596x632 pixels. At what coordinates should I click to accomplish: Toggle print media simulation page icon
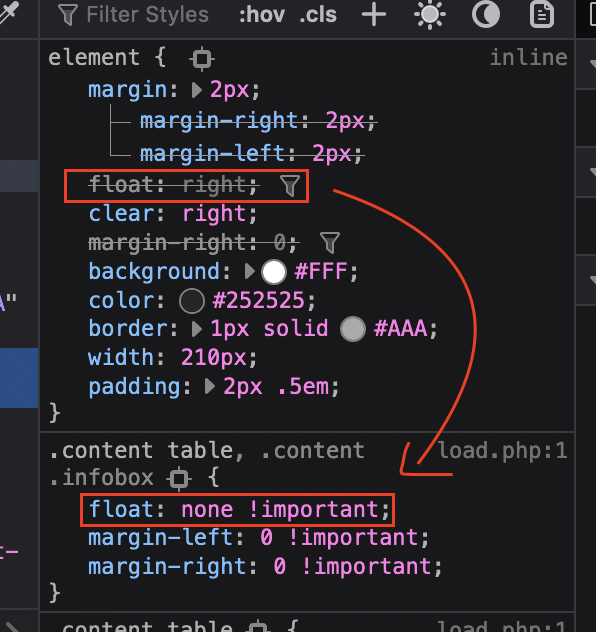tap(542, 15)
